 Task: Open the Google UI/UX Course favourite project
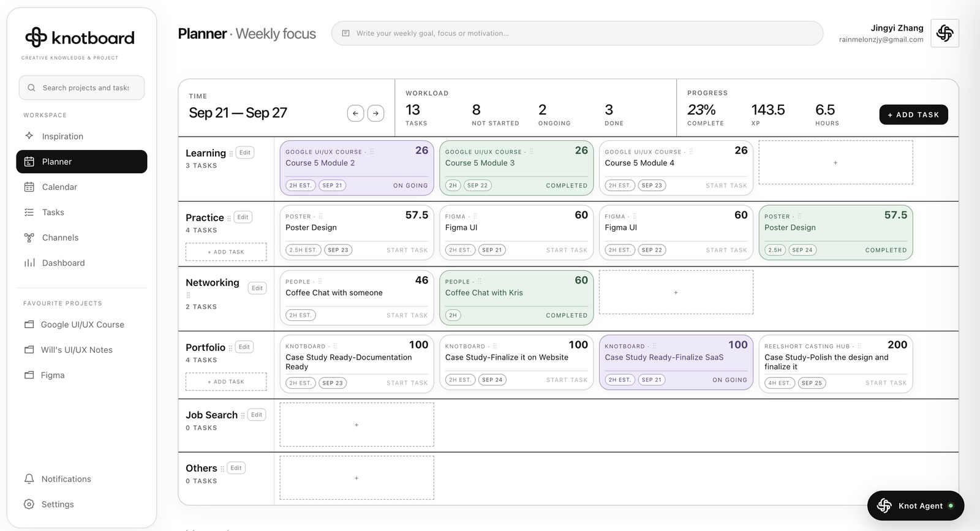tap(81, 325)
